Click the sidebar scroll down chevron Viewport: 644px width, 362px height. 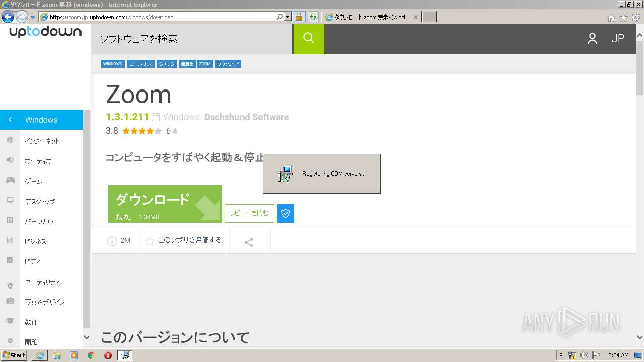click(x=87, y=337)
